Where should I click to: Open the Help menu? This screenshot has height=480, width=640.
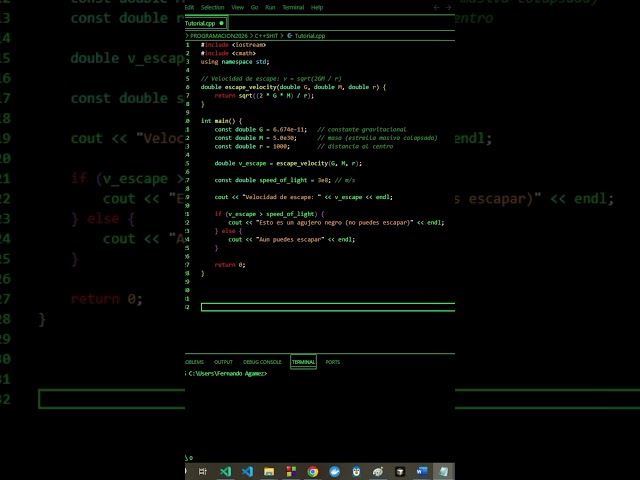click(x=317, y=7)
